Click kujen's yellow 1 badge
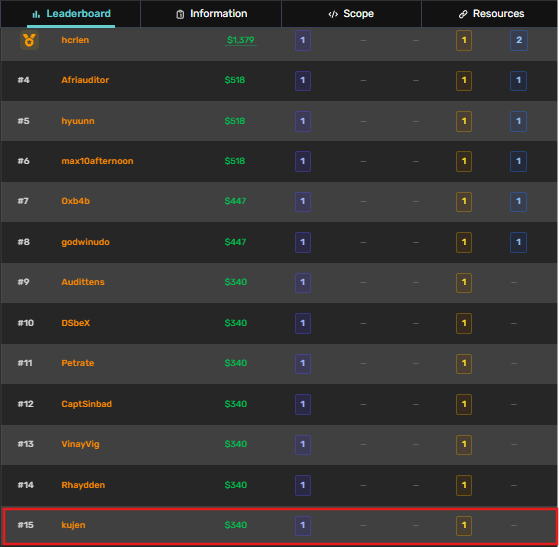The width and height of the screenshot is (559, 547). click(x=464, y=526)
